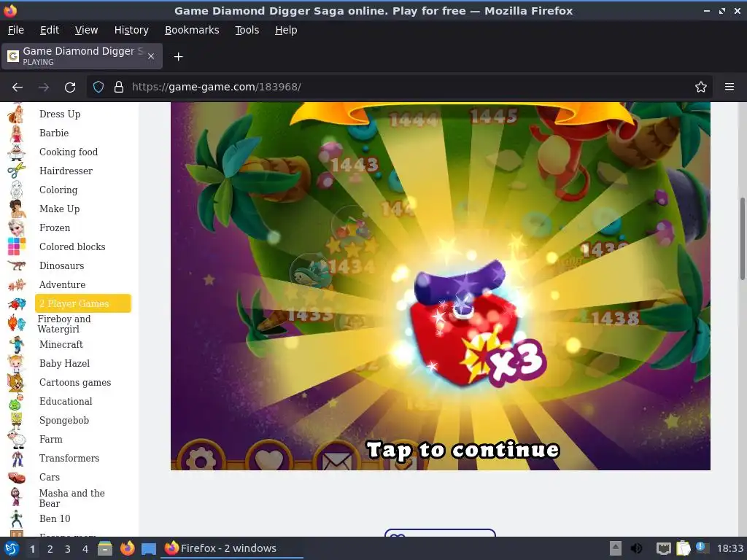Open the Help menu
This screenshot has width=747, height=560.
click(x=286, y=30)
